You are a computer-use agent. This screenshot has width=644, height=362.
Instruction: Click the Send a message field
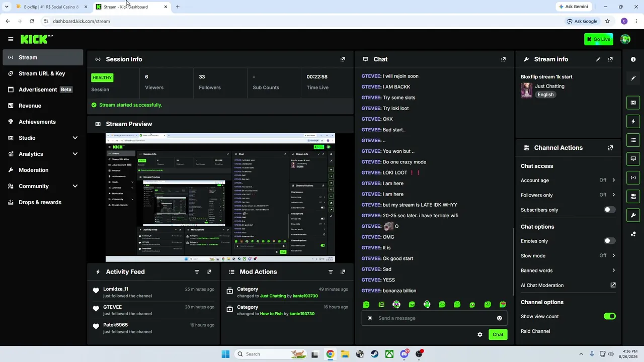click(x=434, y=318)
